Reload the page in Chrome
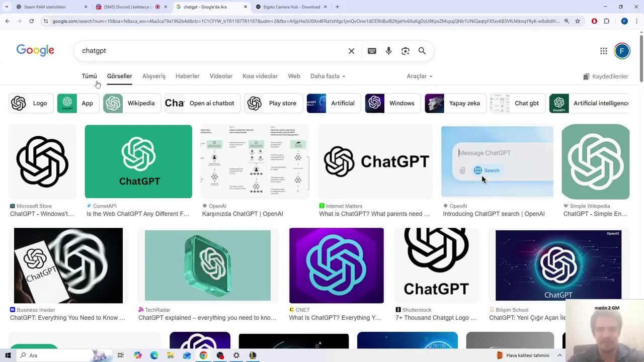The width and height of the screenshot is (644, 362). point(31,21)
